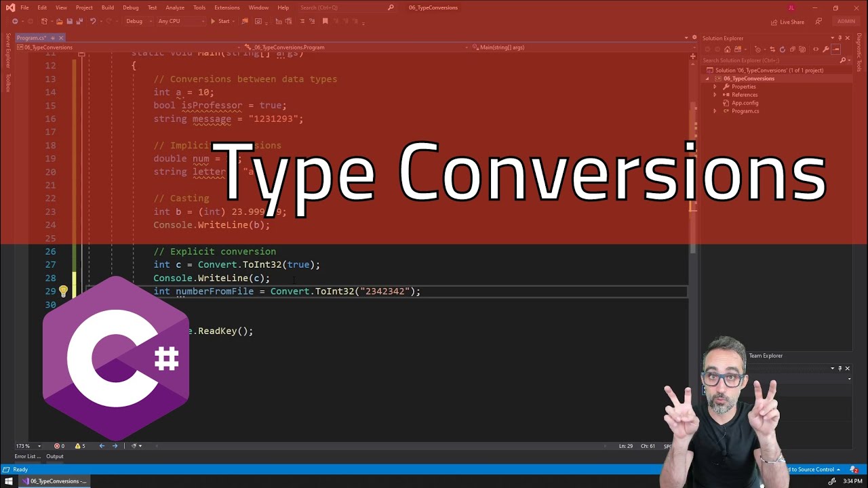Open the Any CPU platform dropdown
Screen dimensions: 868x488
click(180, 21)
